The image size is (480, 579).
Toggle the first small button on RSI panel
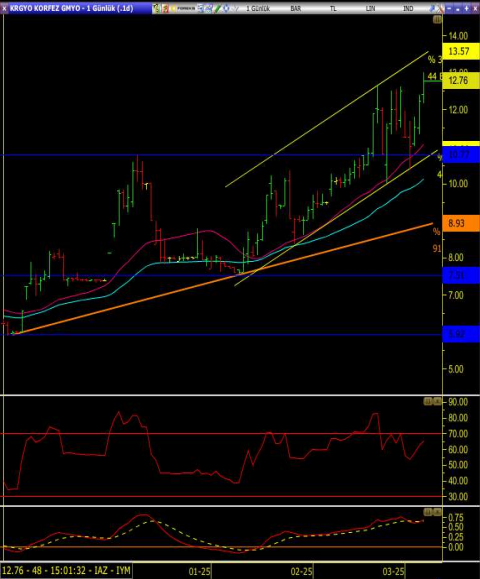click(x=428, y=401)
